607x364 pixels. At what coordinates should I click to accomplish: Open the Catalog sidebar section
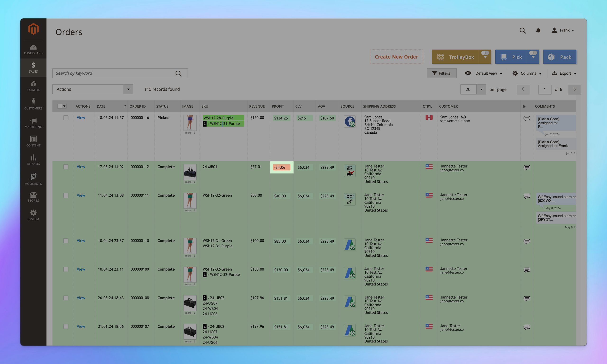33,86
